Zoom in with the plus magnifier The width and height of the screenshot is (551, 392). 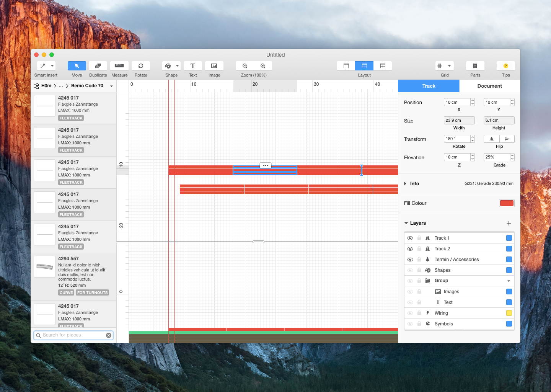click(263, 66)
